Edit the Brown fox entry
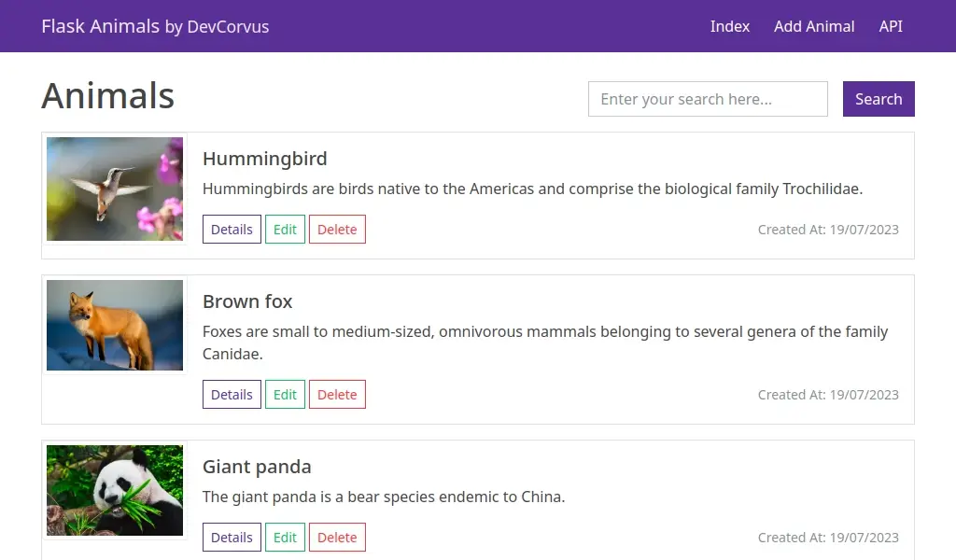Screen dimensions: 956x560 tap(285, 394)
